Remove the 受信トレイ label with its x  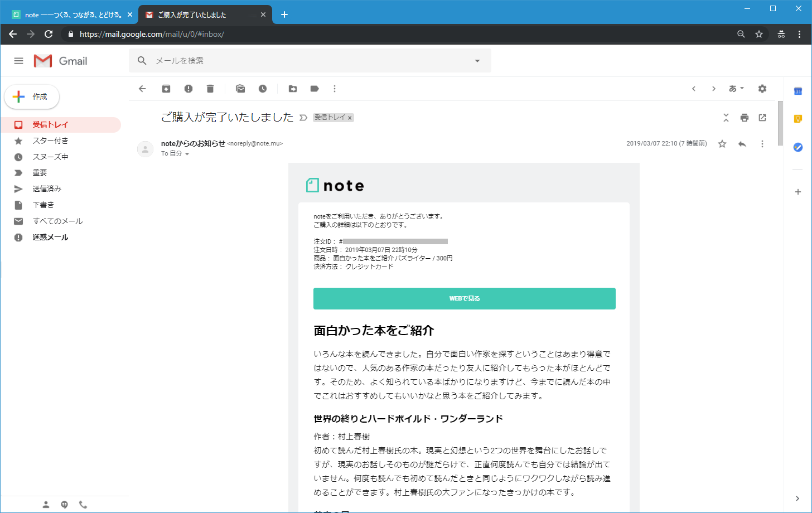pos(350,118)
